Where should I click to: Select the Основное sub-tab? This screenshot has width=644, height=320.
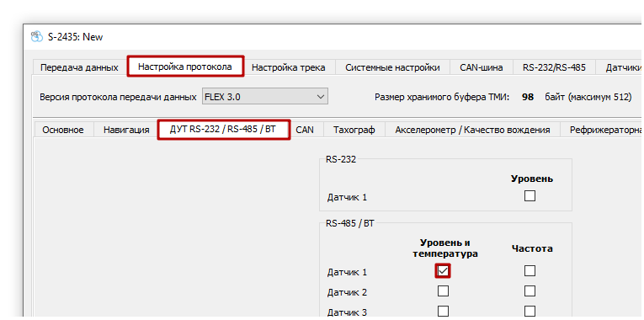(63, 130)
